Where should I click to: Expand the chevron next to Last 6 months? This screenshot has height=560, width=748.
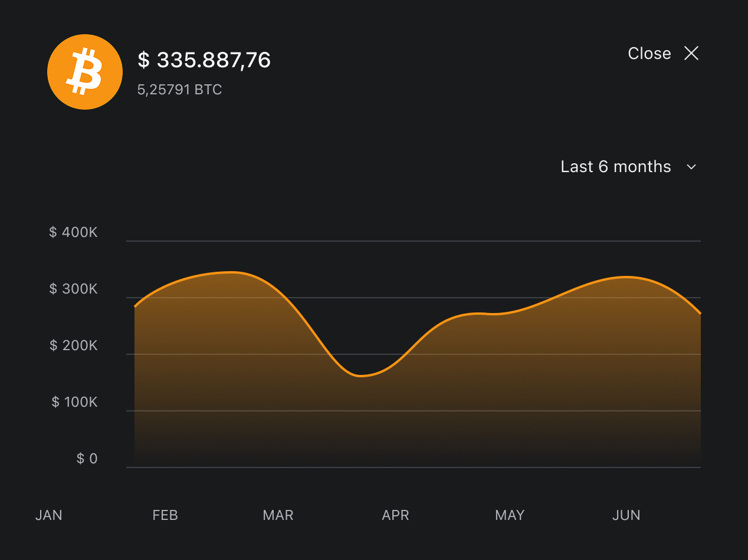point(692,167)
